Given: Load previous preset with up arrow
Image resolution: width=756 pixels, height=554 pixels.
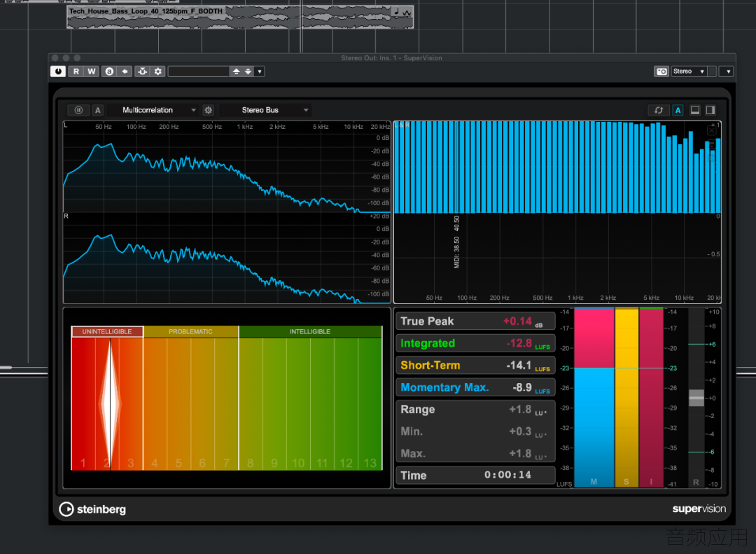Looking at the screenshot, I should tap(236, 71).
